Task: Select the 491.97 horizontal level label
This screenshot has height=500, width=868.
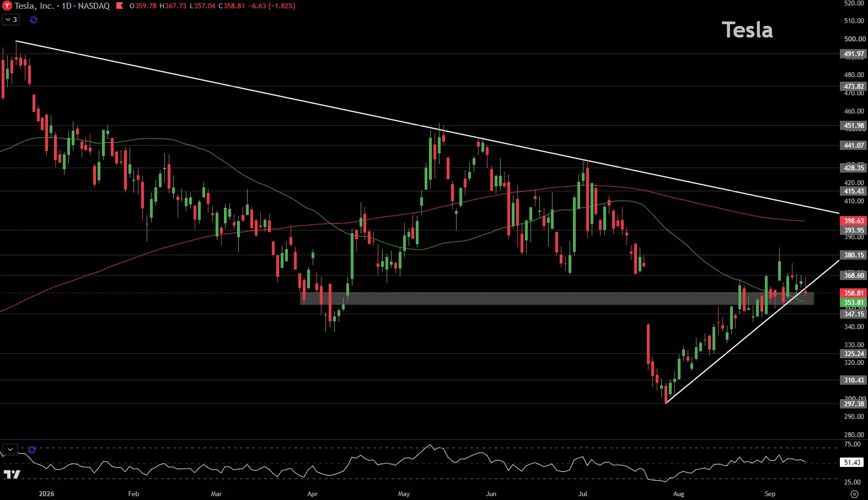Action: click(854, 54)
